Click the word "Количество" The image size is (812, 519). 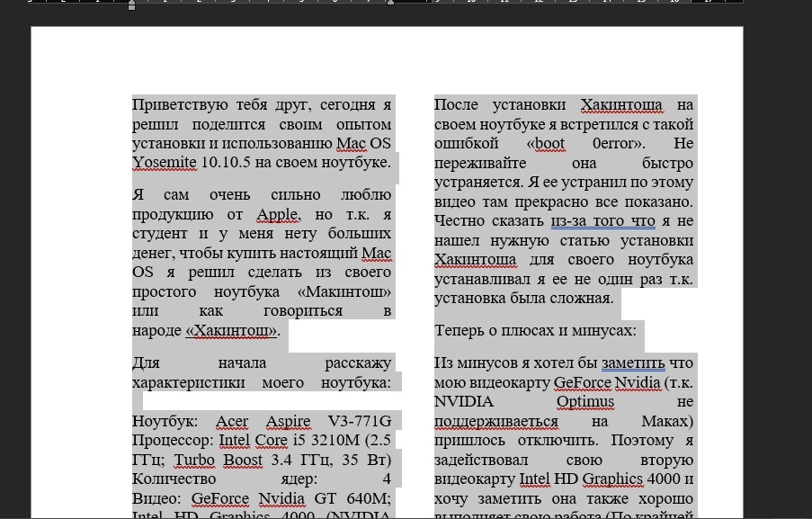coord(174,479)
